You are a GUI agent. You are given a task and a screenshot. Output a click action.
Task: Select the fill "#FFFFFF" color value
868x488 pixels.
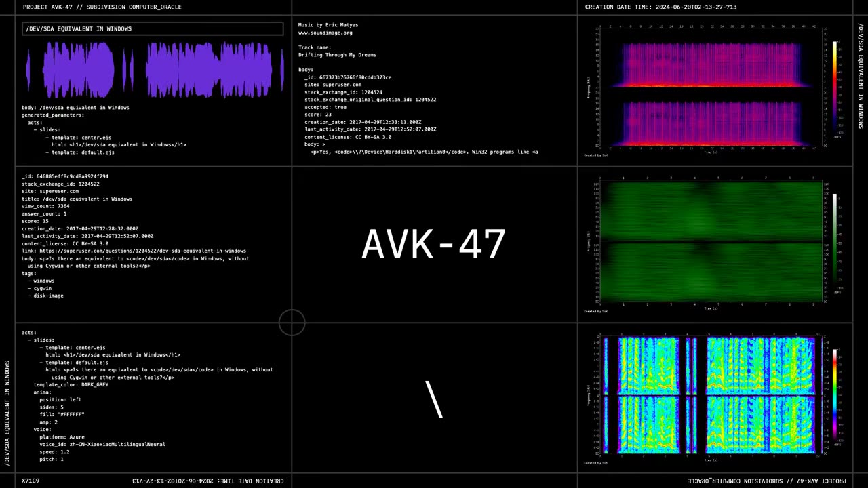coord(62,414)
